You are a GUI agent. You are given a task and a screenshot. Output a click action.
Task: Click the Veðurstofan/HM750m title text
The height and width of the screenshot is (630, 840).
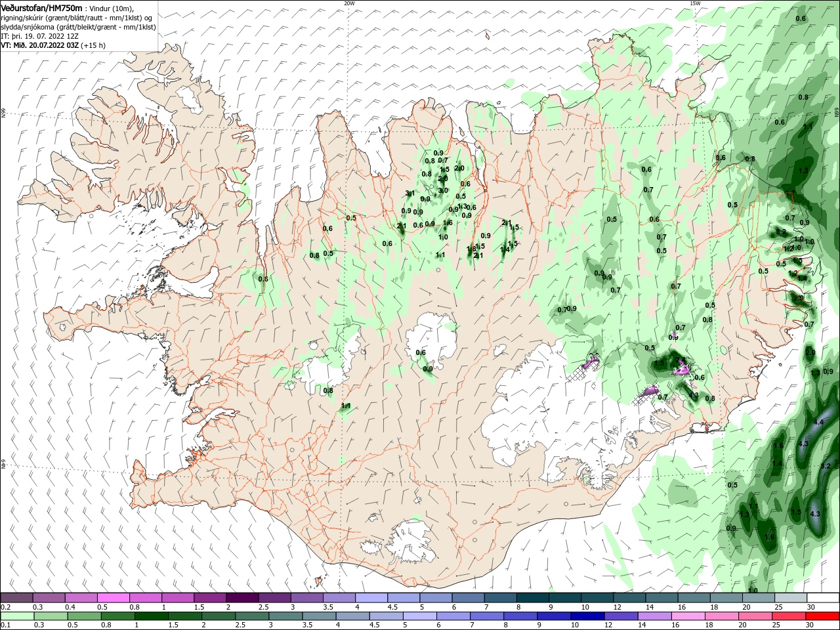pos(41,7)
